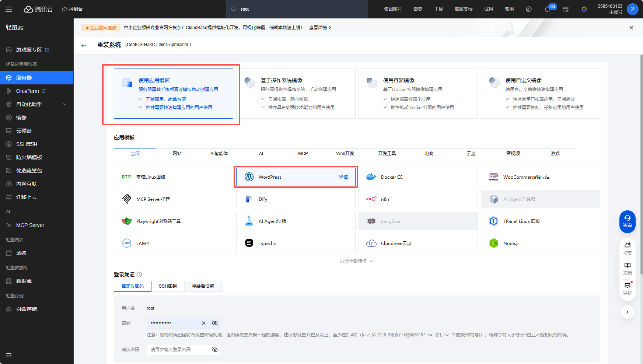Switch to the 网站 template tab

coord(177,154)
